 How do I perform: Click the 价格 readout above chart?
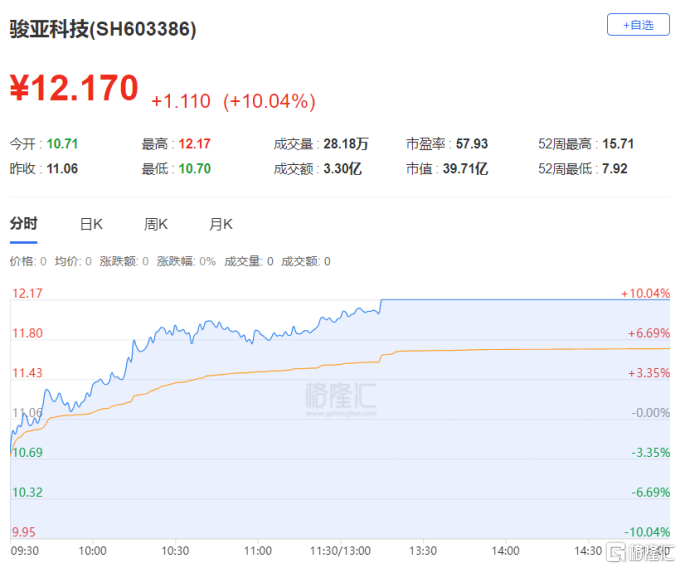[28, 261]
